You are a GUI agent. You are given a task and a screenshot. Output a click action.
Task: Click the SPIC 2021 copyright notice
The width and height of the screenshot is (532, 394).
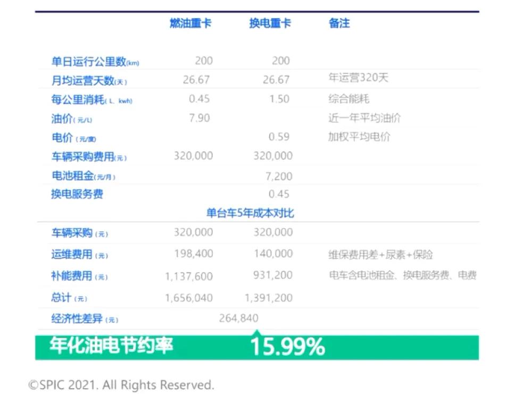[x=121, y=384]
